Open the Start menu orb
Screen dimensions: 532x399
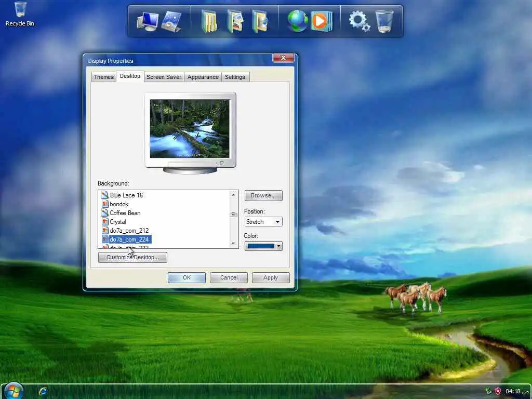(x=14, y=391)
